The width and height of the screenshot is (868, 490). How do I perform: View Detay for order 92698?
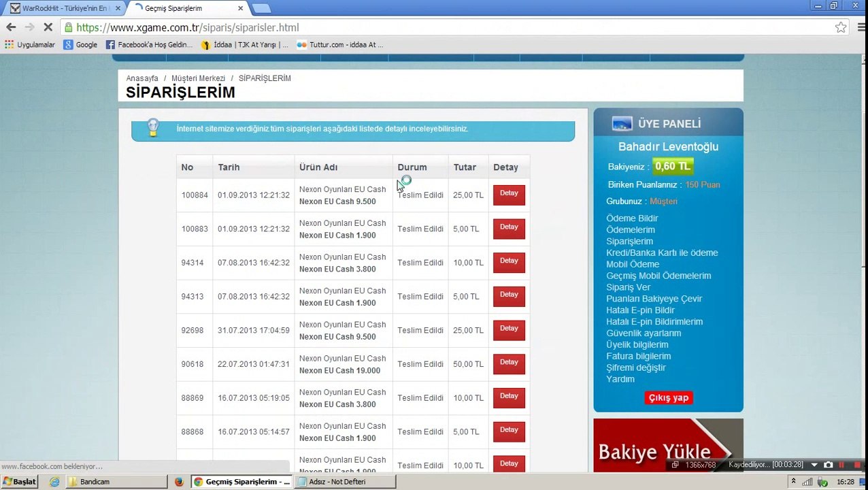click(509, 330)
